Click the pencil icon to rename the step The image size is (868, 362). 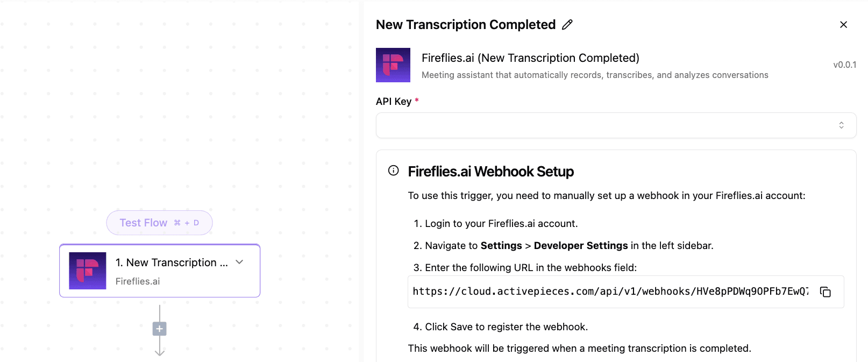pos(567,25)
